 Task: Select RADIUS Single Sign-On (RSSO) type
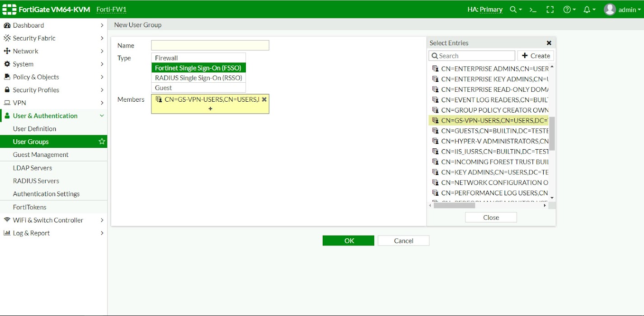(198, 78)
